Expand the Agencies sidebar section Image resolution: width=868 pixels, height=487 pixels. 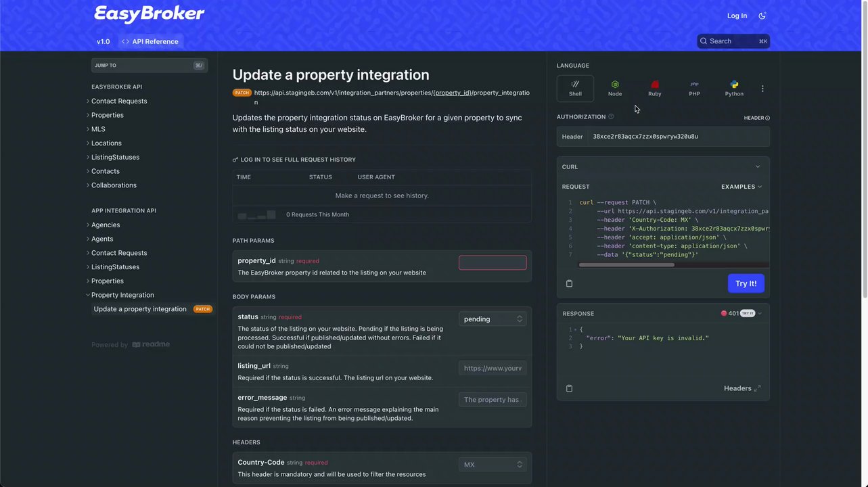[103, 225]
